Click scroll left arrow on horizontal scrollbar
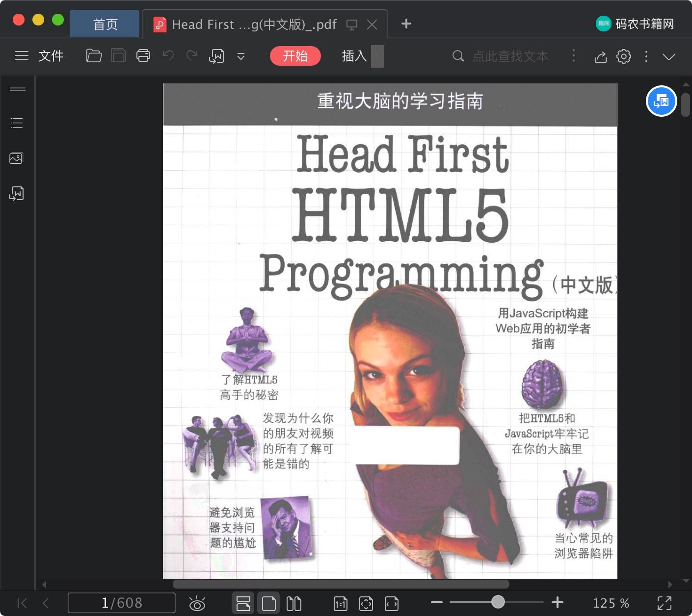The image size is (692, 616). tap(44, 584)
